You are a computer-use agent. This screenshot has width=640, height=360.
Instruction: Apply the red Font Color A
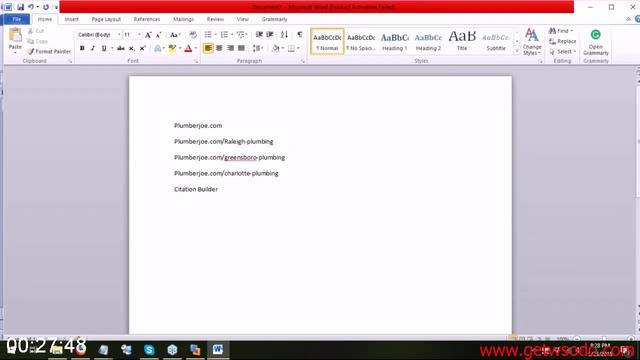click(188, 49)
